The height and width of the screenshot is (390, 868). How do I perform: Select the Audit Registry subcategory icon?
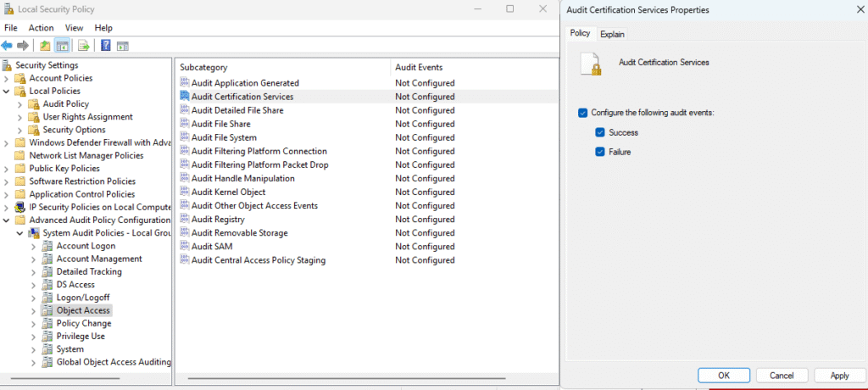coord(185,220)
